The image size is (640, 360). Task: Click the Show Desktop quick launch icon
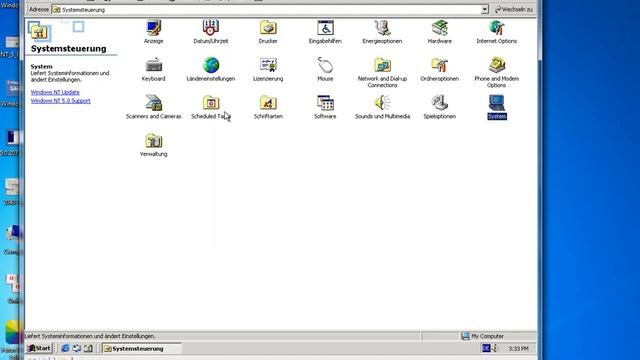(88, 348)
